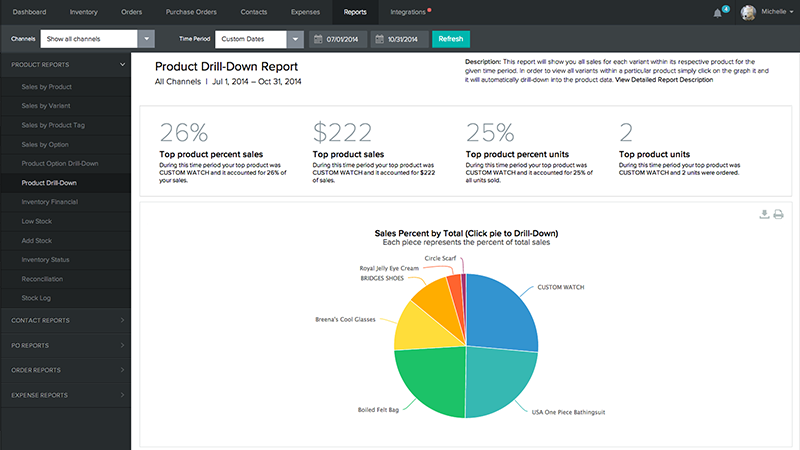Click the end date calendar icon
Image resolution: width=800 pixels, height=450 pixels.
pos(381,39)
